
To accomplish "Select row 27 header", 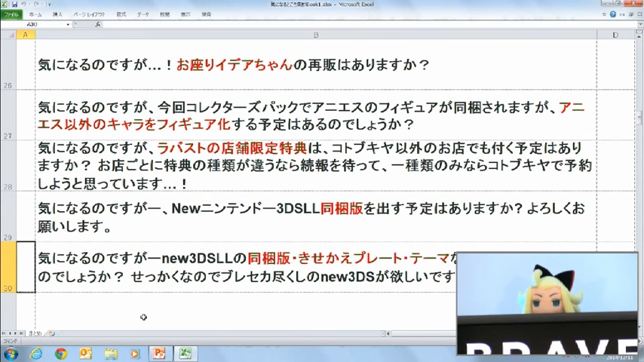I will (8, 115).
